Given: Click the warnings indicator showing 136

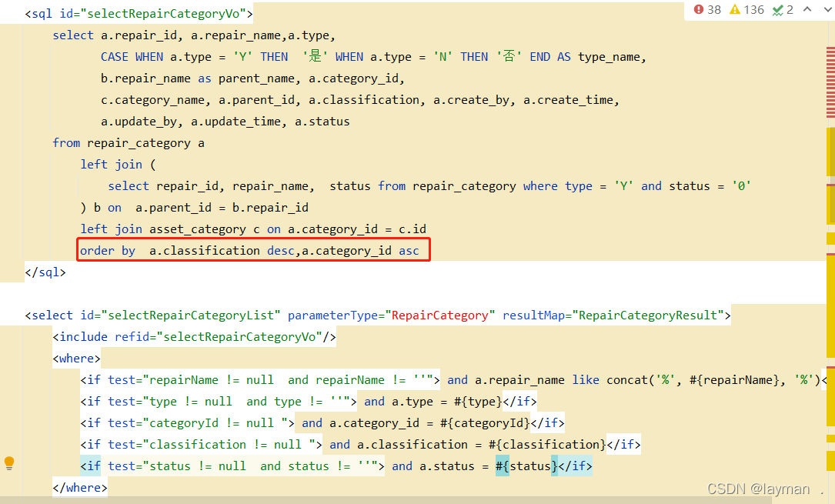Looking at the screenshot, I should tap(746, 9).
